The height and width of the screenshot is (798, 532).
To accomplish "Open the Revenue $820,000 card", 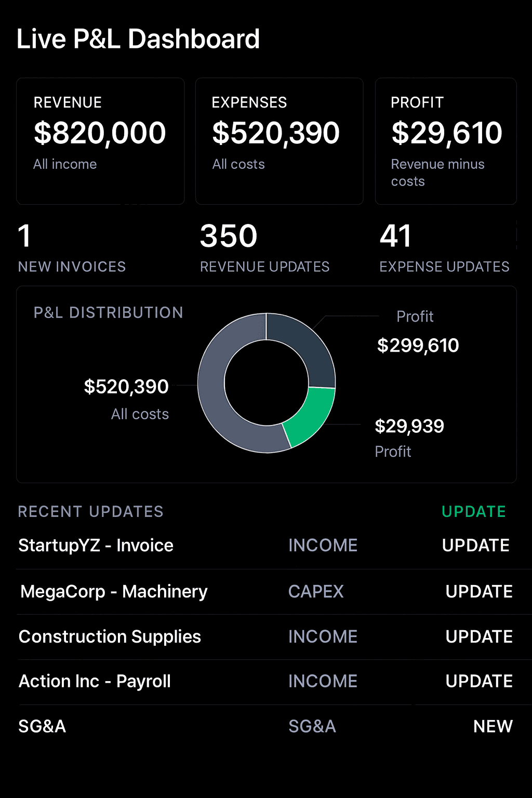I will pyautogui.click(x=100, y=141).
